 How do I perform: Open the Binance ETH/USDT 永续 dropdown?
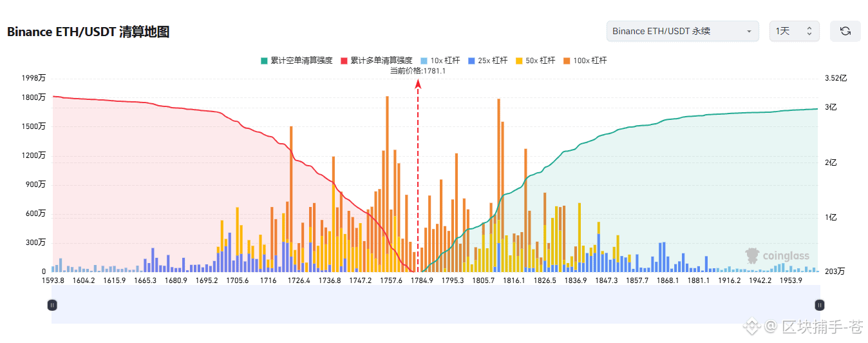683,31
